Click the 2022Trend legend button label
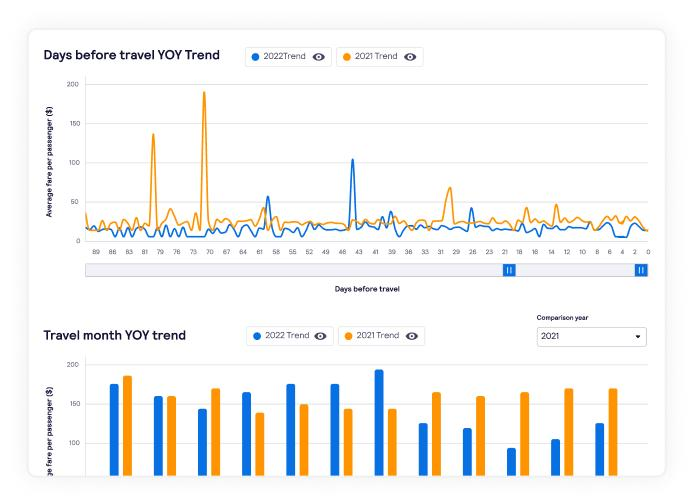694x503 pixels. point(285,56)
